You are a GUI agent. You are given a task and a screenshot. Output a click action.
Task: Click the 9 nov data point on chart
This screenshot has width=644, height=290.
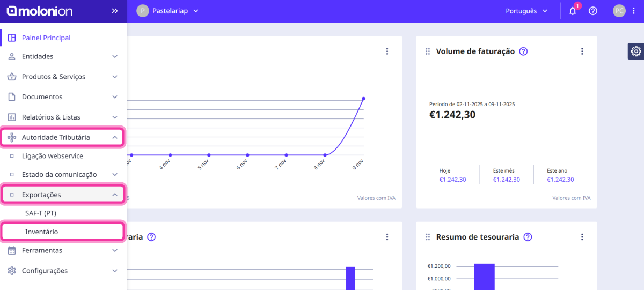[x=363, y=99]
